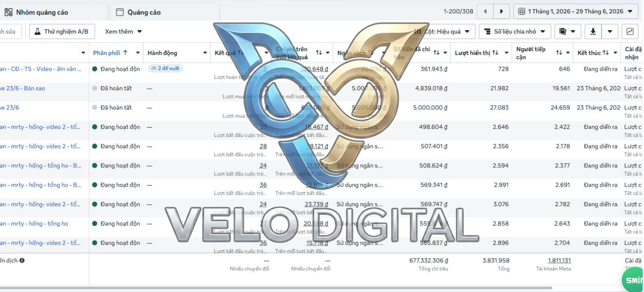Open the date range picker 1 Tháng 1 – 29 Tháng 6

576,11
